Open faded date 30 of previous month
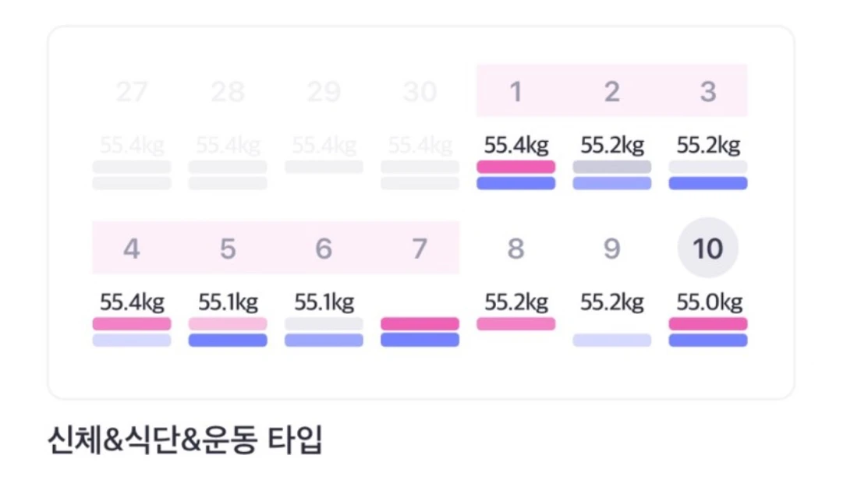This screenshot has height=480, width=868. point(420,91)
